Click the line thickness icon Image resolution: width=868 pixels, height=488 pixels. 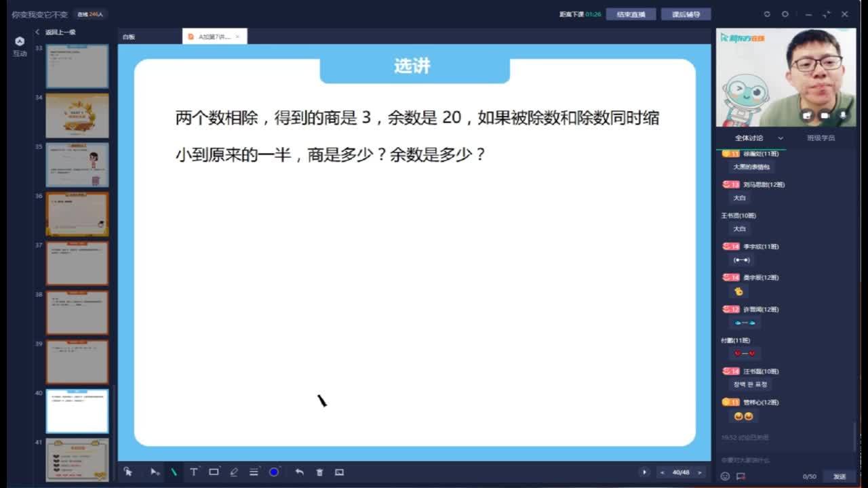(x=254, y=472)
